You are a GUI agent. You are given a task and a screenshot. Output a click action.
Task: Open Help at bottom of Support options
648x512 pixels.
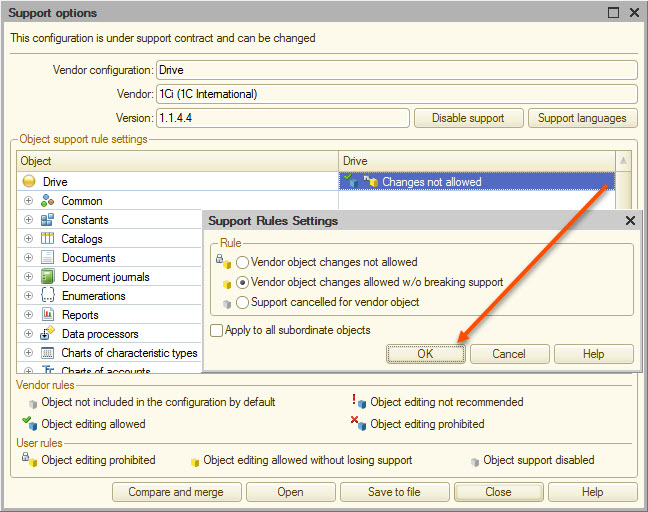pyautogui.click(x=593, y=492)
